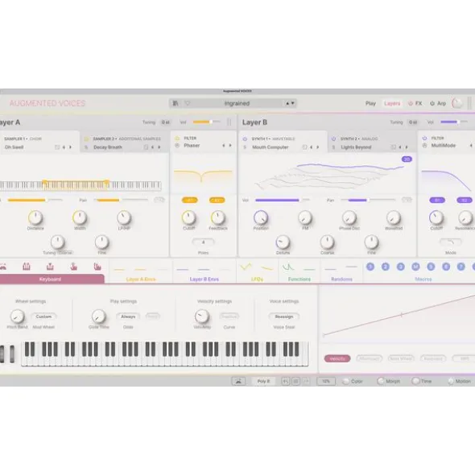Copy the Lights Beyond synth slot
475x476 pixels.
tap(394, 147)
